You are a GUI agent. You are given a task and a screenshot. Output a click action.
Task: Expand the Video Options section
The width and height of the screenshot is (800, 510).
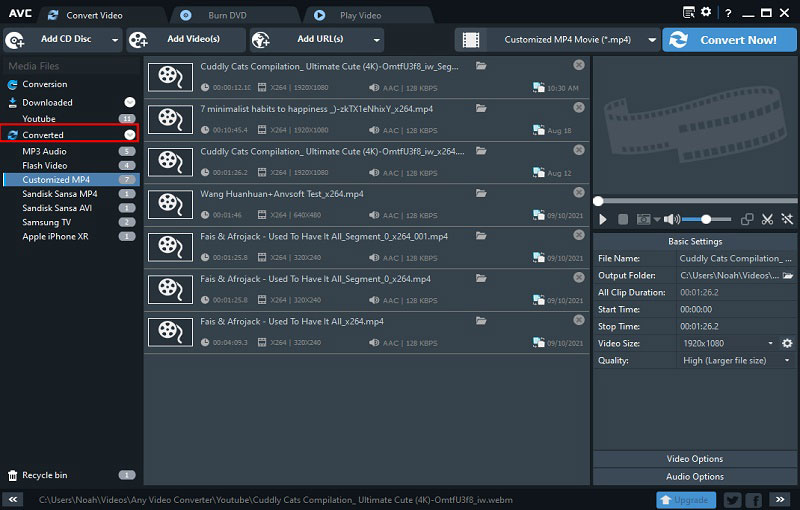point(694,459)
